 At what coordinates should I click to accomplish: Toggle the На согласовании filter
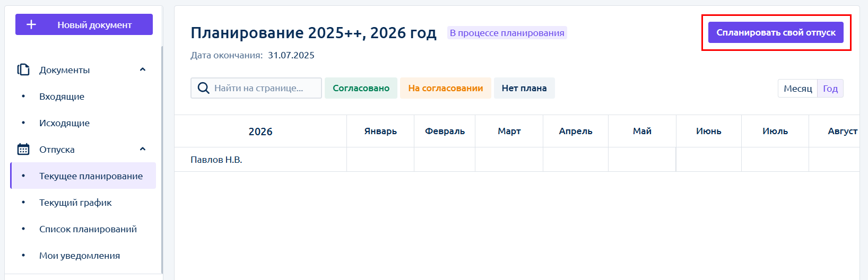pos(445,88)
